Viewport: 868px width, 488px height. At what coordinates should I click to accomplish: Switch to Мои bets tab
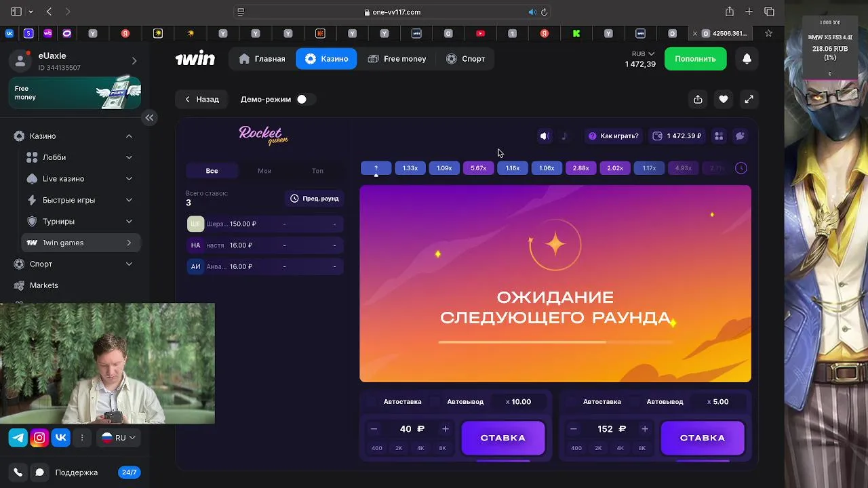tap(264, 171)
